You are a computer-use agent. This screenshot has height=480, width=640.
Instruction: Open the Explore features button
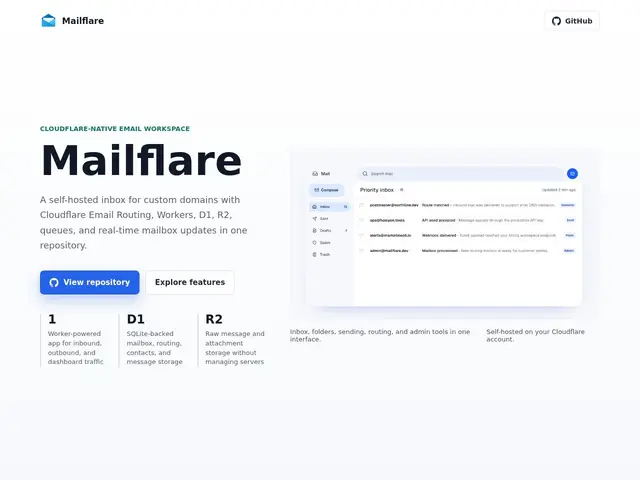point(190,282)
